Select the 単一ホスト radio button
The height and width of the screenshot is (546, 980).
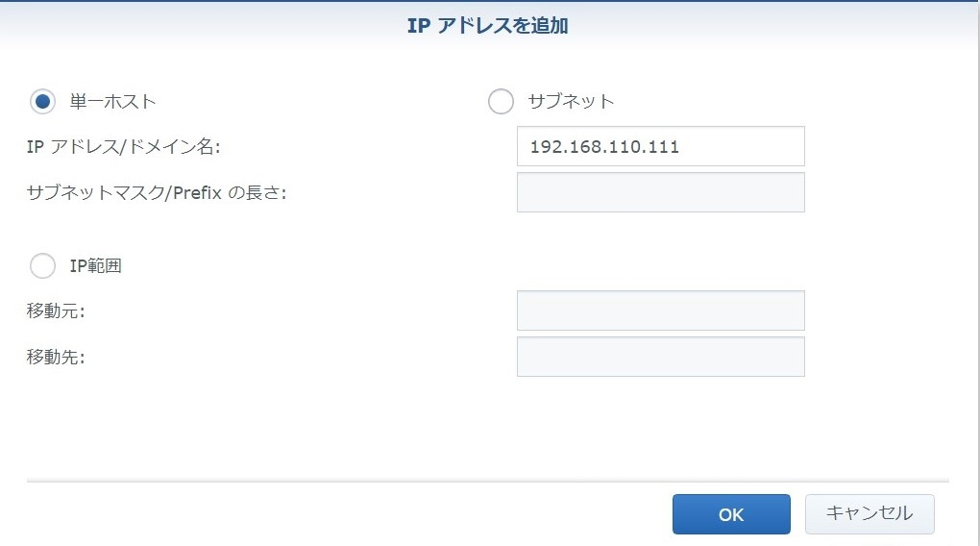(43, 101)
